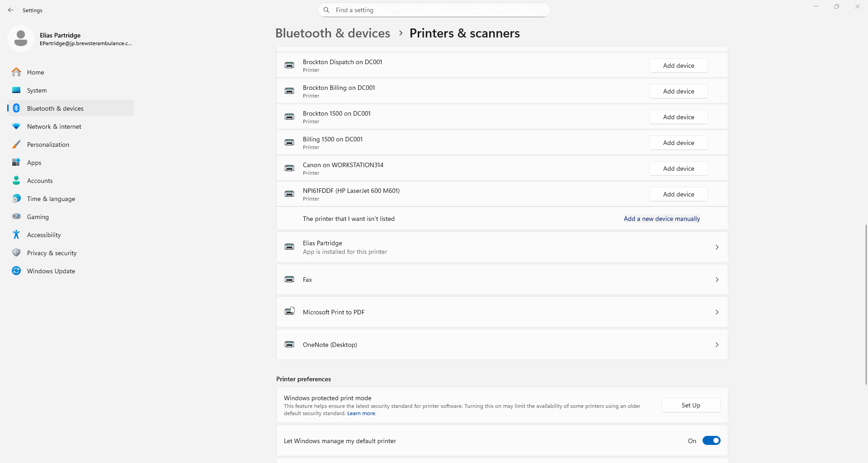Click the Apps icon in sidebar
Viewport: 868px width, 463px height.
16,162
